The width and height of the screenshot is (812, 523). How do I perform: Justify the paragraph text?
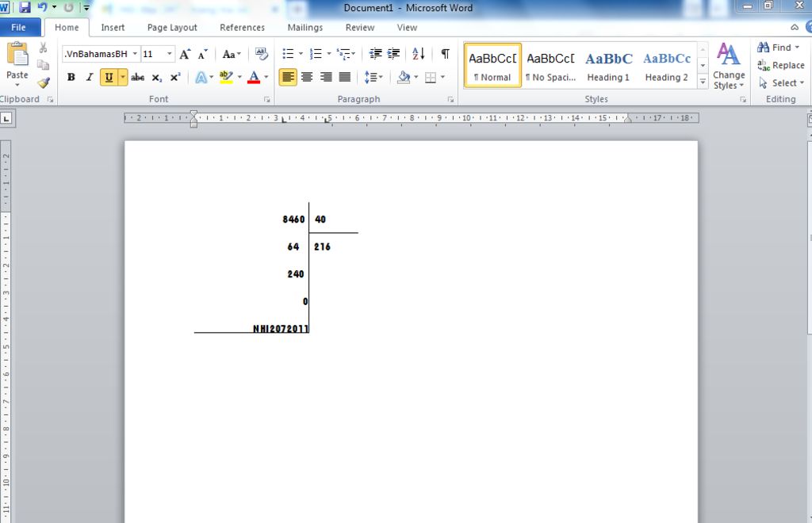[x=344, y=78]
